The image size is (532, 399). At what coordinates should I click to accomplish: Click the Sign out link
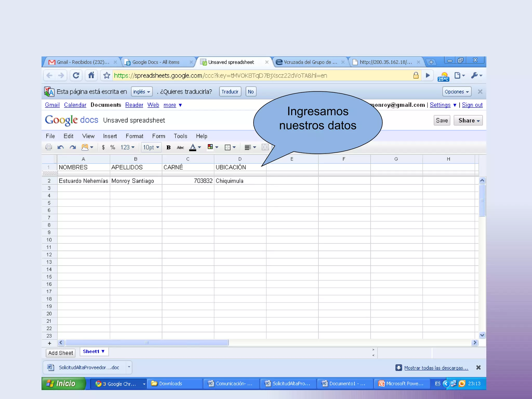click(472, 105)
